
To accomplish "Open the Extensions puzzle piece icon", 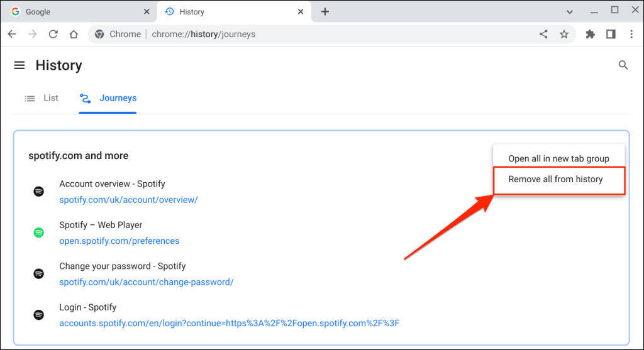I will 590,34.
